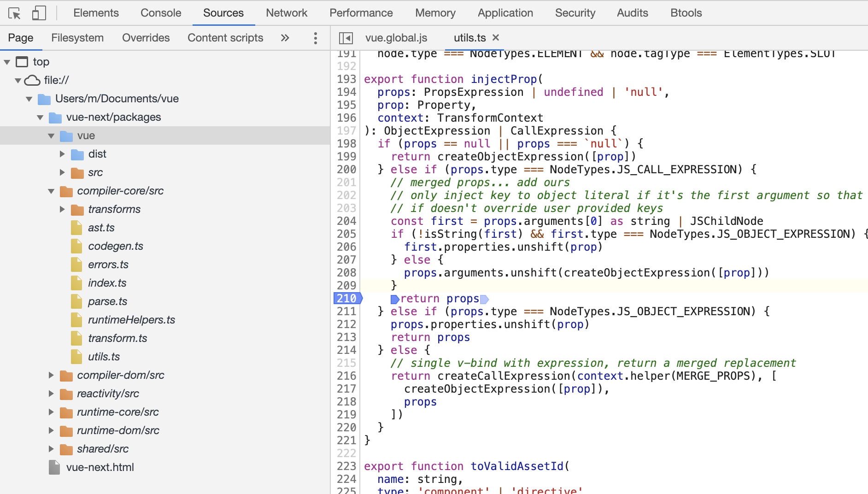868x494 pixels.
Task: Go to the Performance tab
Action: (361, 13)
